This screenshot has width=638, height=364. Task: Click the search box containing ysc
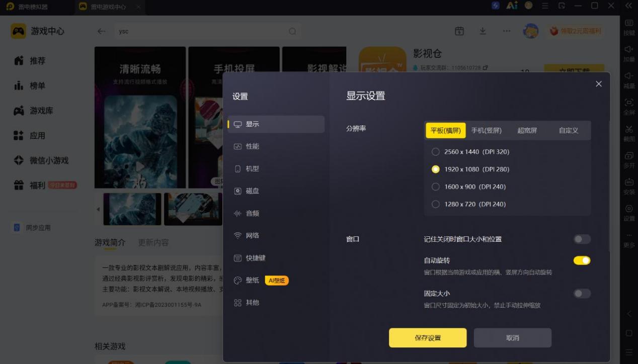(x=207, y=31)
